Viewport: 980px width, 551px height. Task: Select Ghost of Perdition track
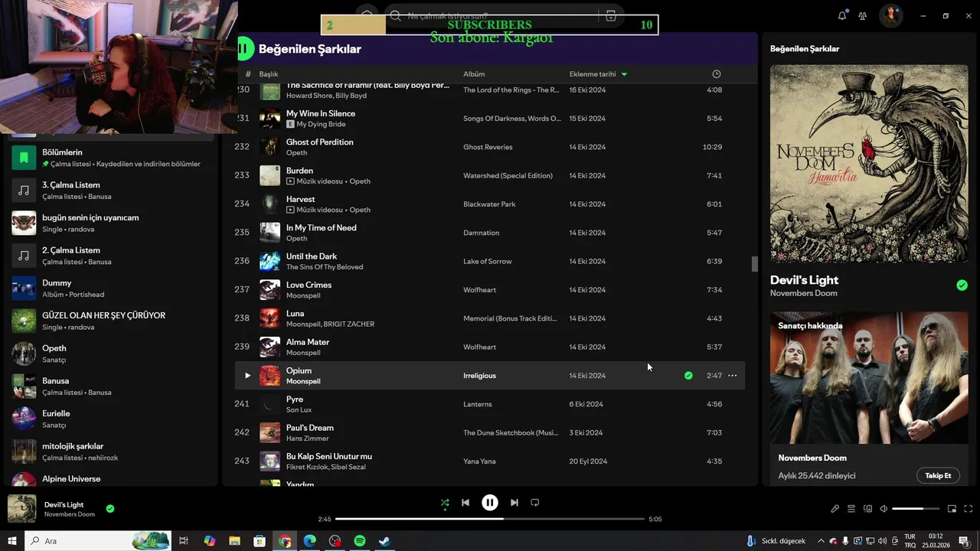pos(489,147)
